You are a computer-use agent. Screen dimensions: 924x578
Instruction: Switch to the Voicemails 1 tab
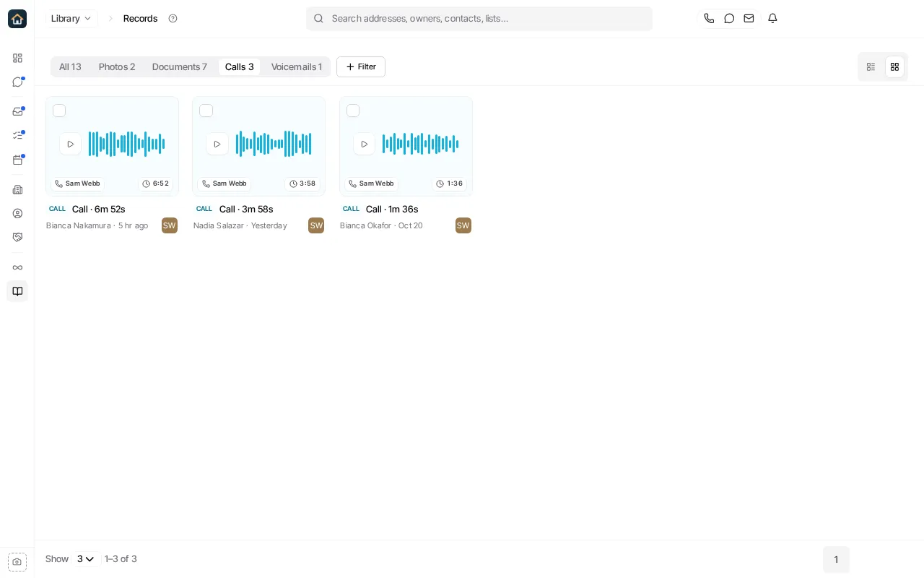(x=297, y=66)
